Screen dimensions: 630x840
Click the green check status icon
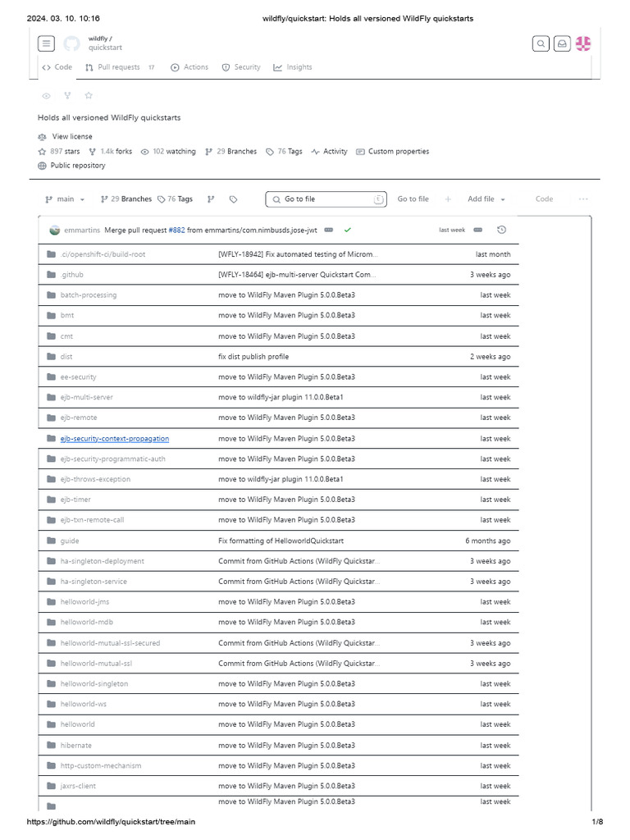click(348, 230)
